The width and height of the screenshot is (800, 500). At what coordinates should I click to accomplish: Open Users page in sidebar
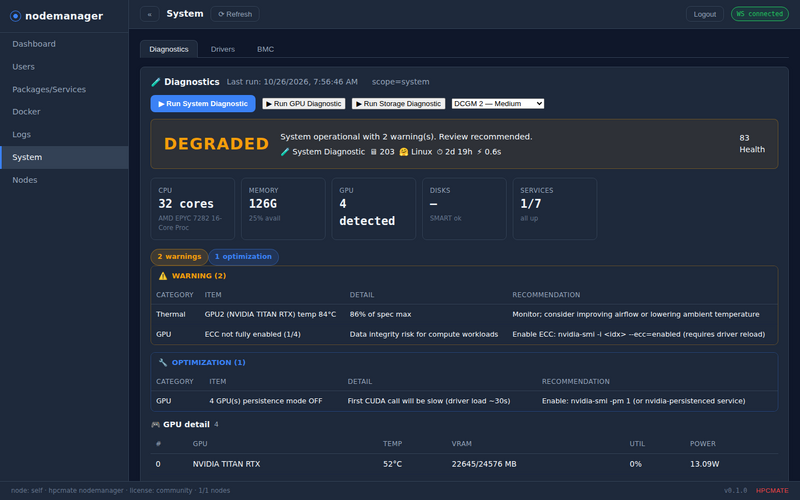click(x=64, y=67)
